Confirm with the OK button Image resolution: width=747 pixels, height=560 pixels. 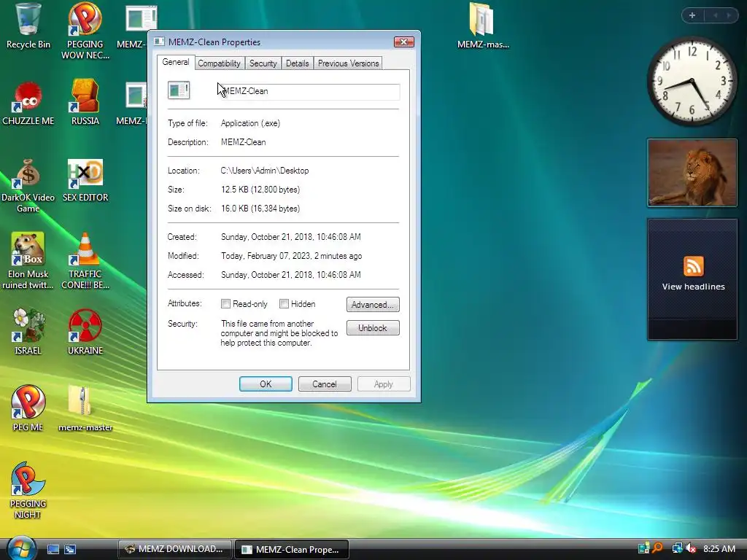tap(266, 384)
